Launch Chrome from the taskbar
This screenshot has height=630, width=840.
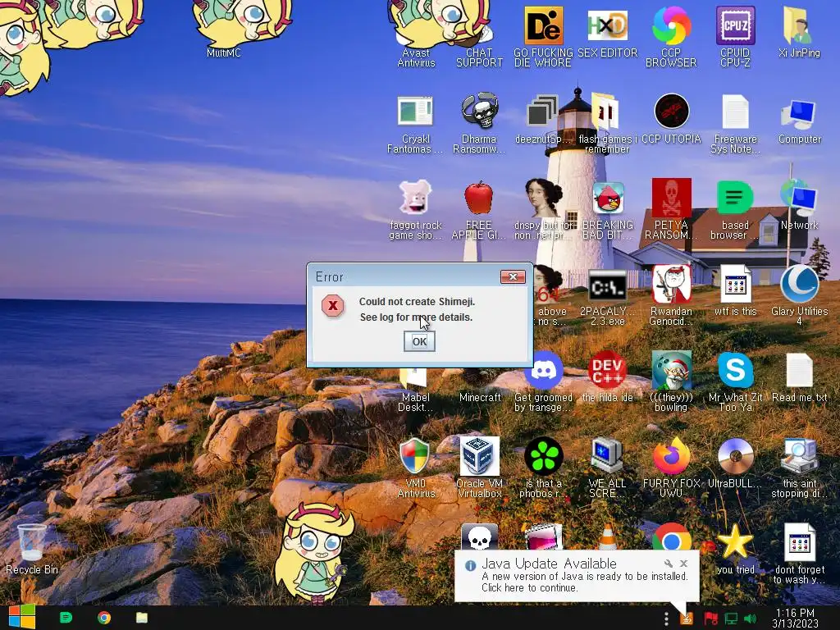point(104,618)
